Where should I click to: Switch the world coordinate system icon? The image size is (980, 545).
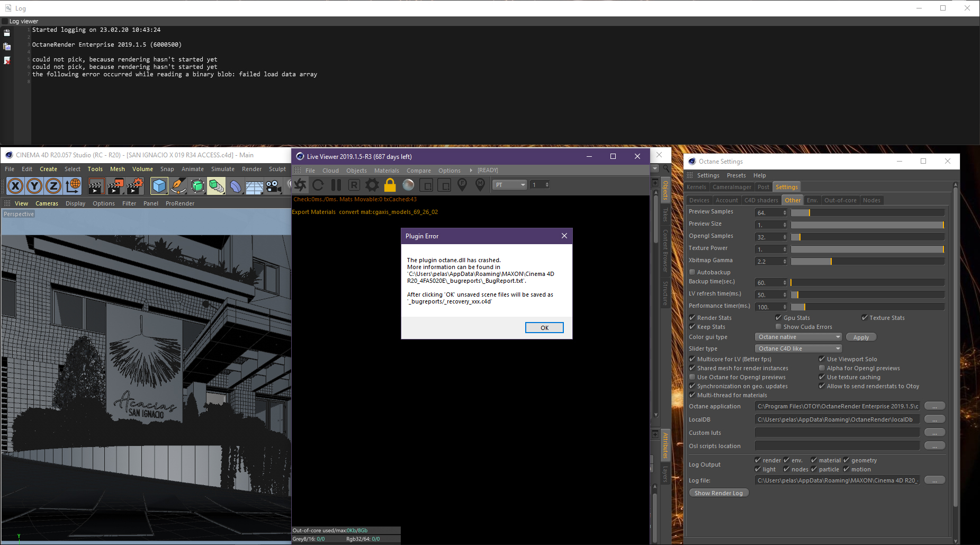pos(73,185)
